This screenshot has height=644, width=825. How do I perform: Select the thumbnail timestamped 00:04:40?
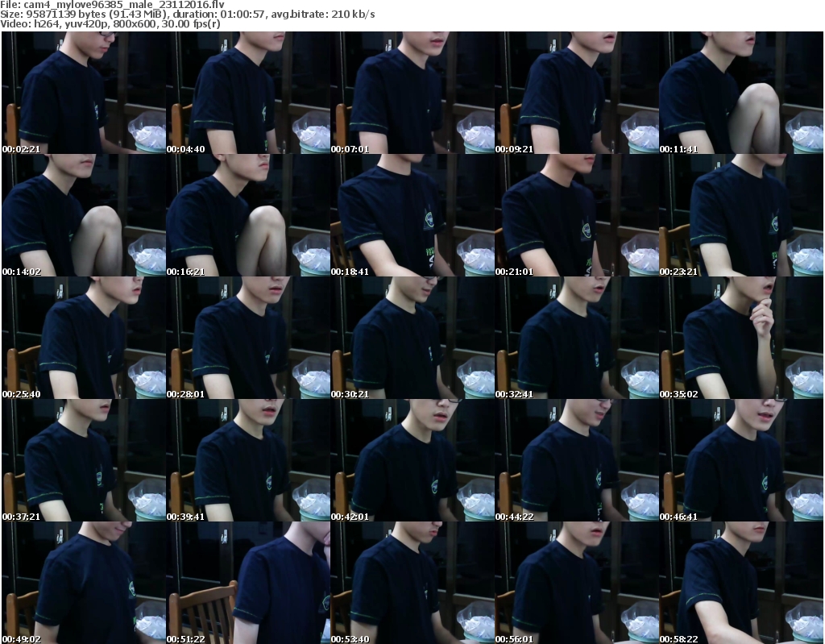[248, 93]
